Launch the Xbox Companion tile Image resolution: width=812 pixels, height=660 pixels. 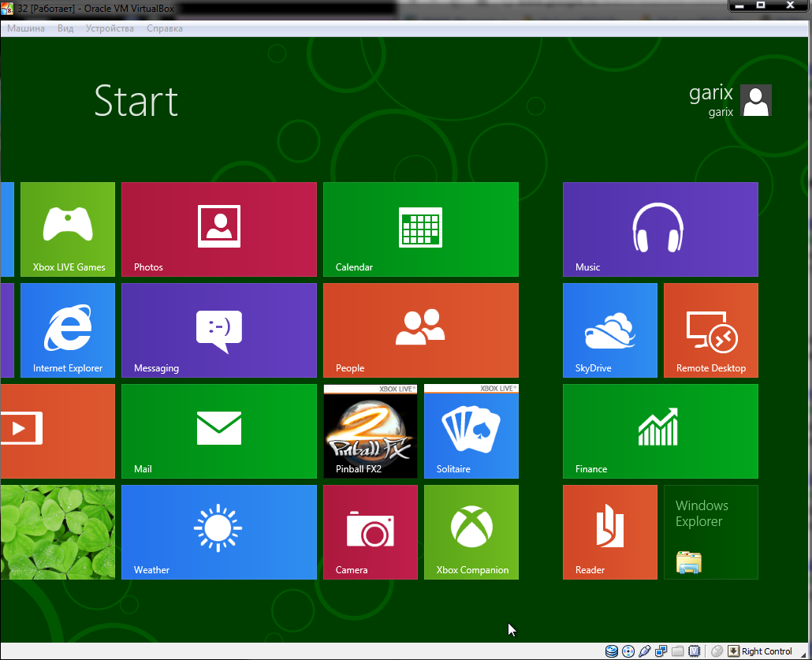[x=471, y=532]
